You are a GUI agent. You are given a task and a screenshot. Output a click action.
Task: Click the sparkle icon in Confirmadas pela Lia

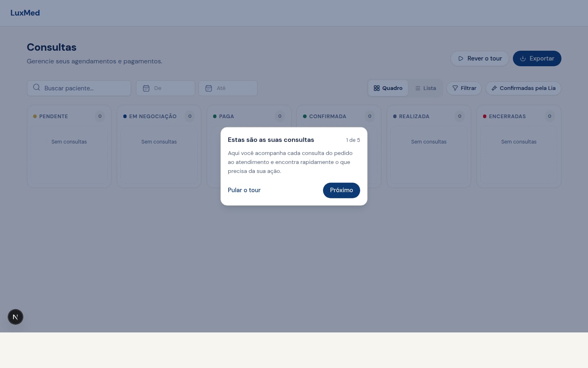coord(494,88)
